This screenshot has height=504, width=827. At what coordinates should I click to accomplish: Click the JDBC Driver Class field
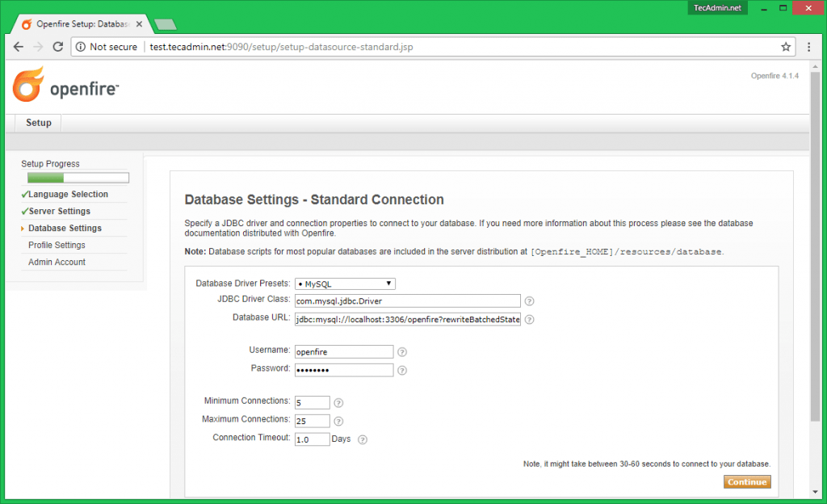407,301
